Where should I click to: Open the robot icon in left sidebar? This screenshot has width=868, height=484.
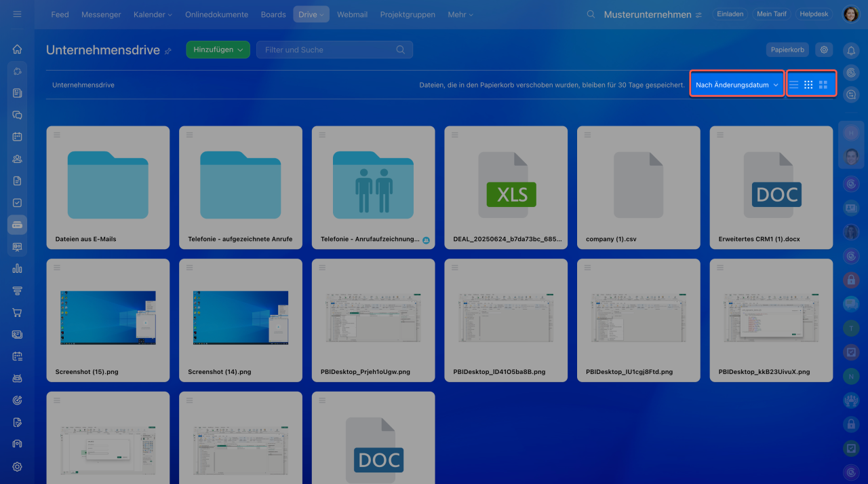click(17, 378)
